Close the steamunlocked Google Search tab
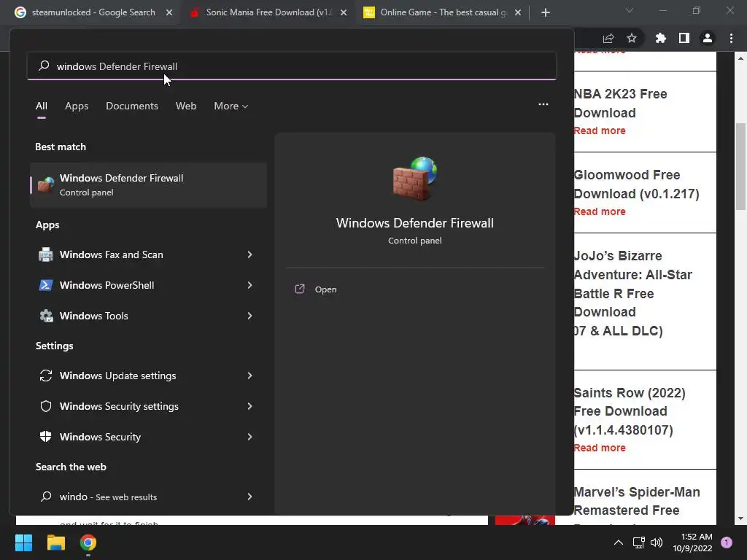 pyautogui.click(x=169, y=12)
